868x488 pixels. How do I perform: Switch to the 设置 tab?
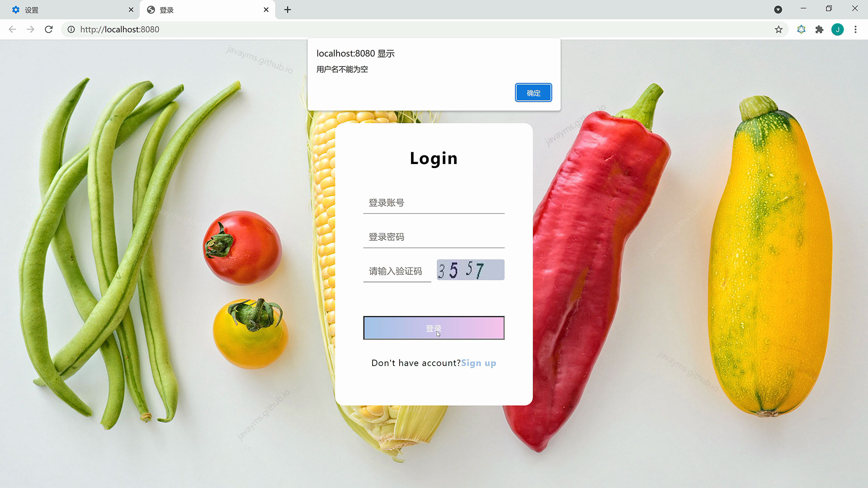[x=68, y=9]
